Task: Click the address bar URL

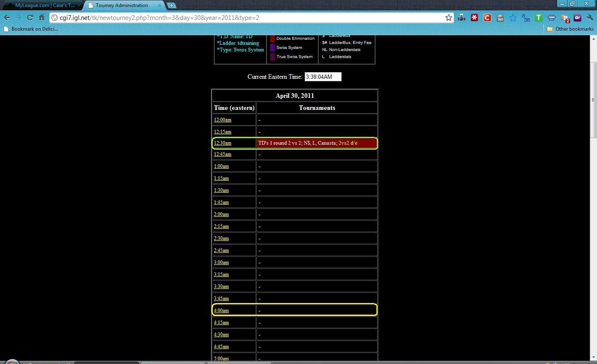Action: coord(249,17)
